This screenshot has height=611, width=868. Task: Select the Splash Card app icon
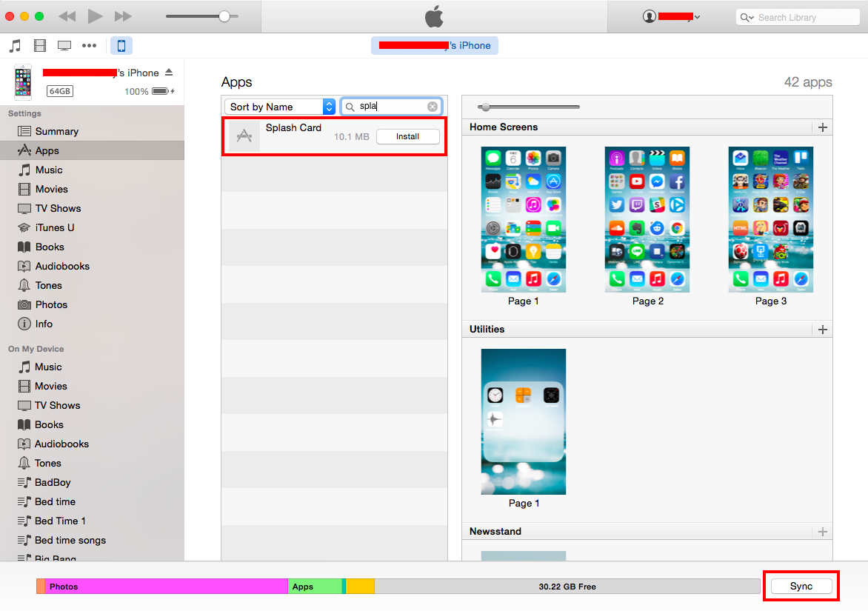tap(244, 136)
